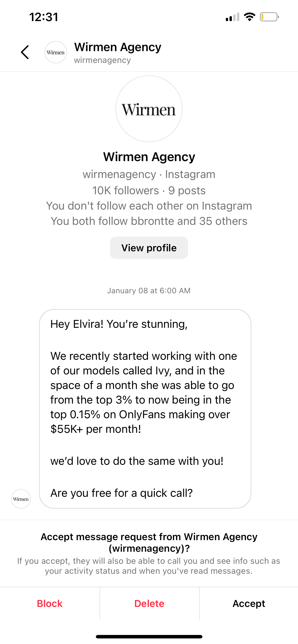Tap the 10K followers · 9 posts line
The image size is (298, 644).
[149, 191]
